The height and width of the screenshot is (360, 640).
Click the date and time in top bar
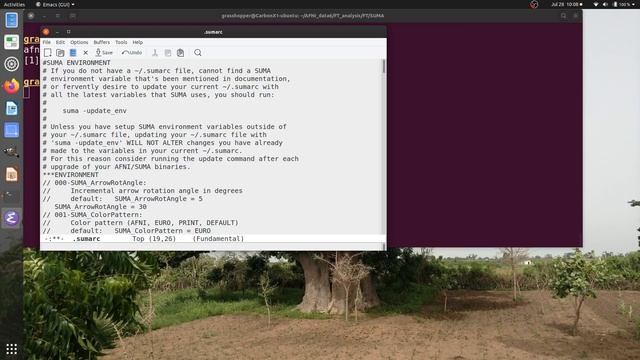coord(565,4)
